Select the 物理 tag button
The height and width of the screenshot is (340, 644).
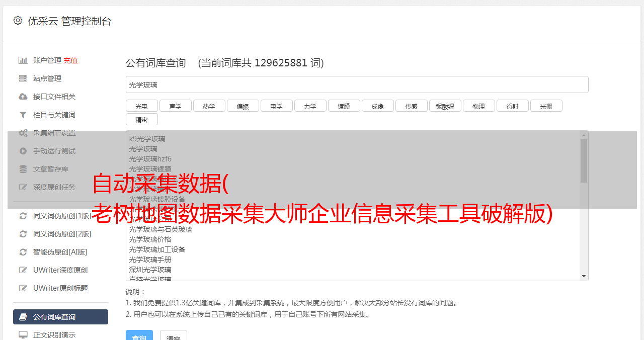click(x=478, y=106)
